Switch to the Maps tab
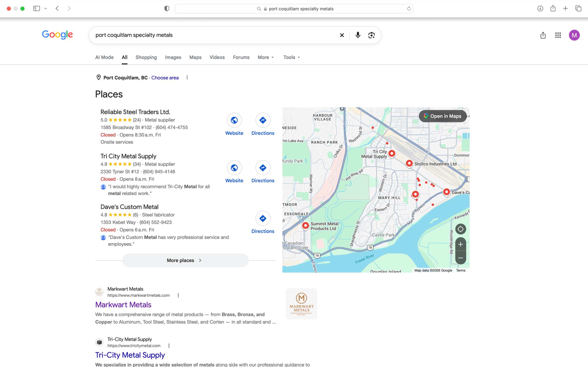The image size is (588, 367). pyautogui.click(x=195, y=57)
